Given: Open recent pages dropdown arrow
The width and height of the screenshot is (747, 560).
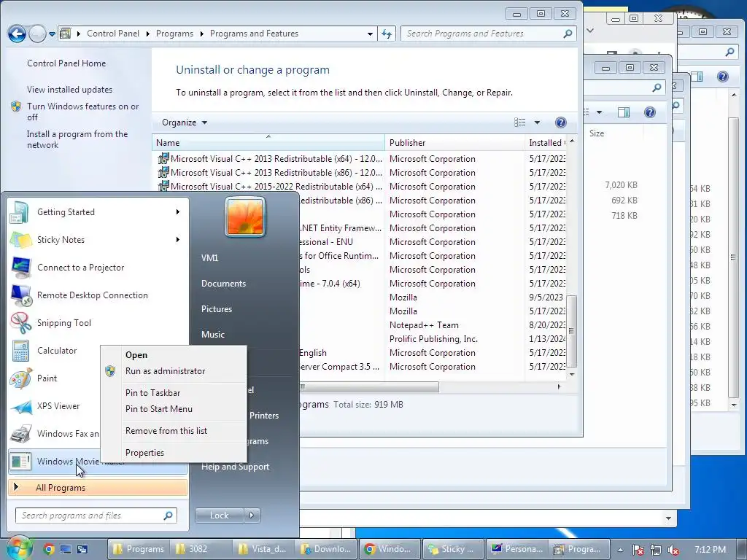Looking at the screenshot, I should [52, 34].
